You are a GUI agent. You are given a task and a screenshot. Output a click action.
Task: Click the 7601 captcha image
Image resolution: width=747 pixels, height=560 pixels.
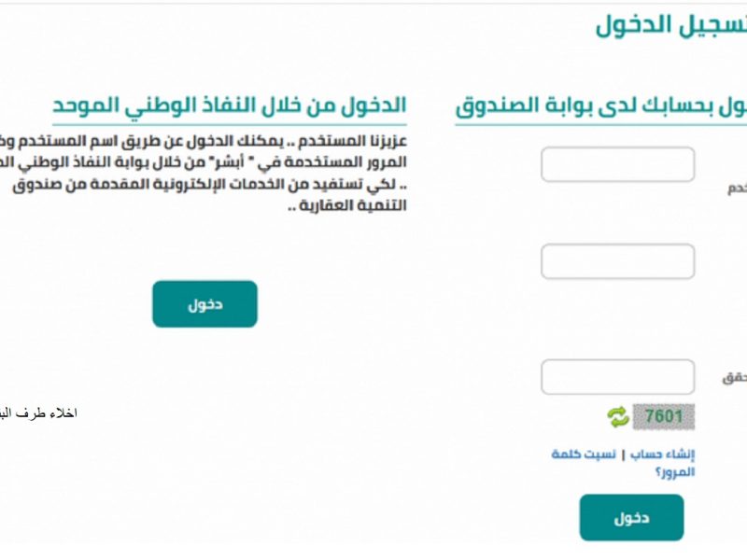point(663,416)
